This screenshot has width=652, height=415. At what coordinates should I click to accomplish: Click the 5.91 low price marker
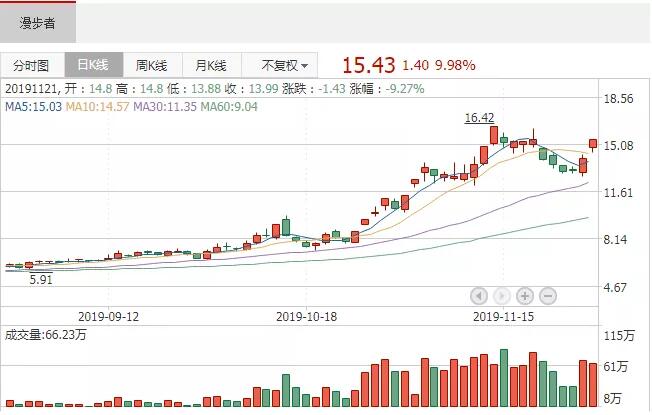41,279
